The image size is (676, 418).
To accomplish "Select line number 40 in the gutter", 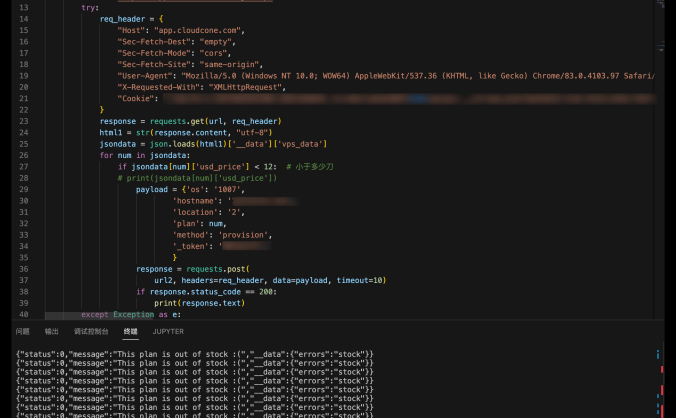I will 50,314.
